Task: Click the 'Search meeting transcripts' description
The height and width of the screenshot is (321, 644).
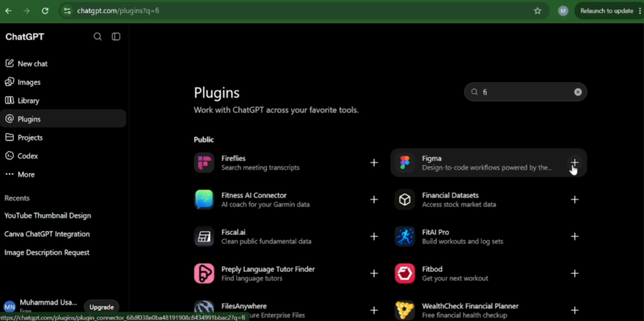Action: pos(260,167)
